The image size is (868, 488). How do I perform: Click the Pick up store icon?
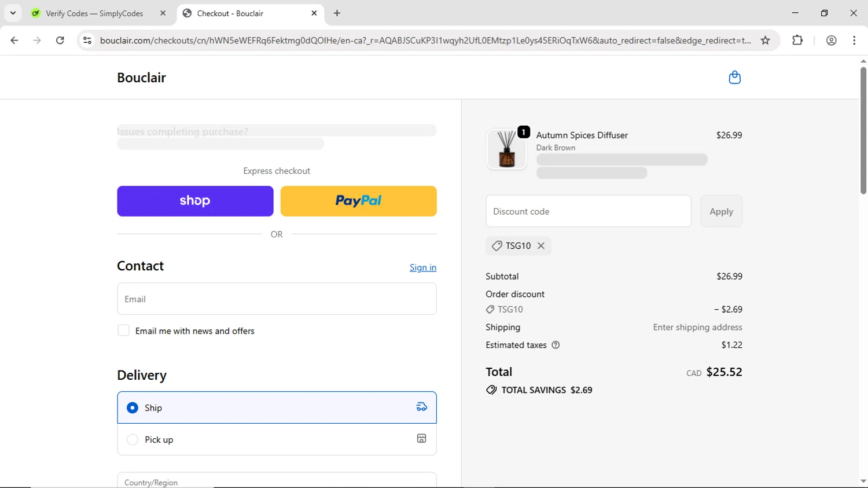click(x=422, y=439)
